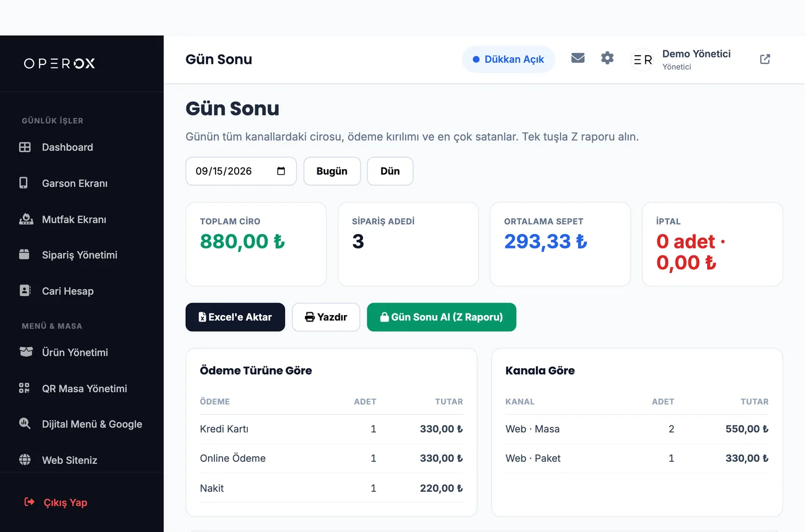Click the Mutfak Ekranı chef icon
The height and width of the screenshot is (532, 805).
pos(26,219)
